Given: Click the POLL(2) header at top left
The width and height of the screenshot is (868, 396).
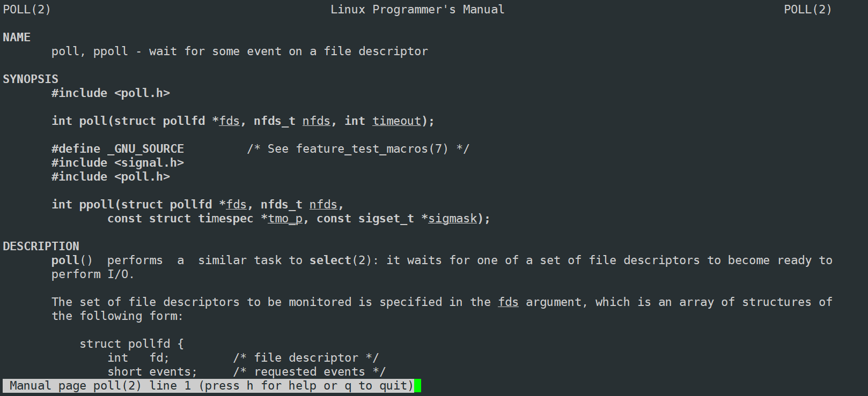Looking at the screenshot, I should (x=27, y=10).
